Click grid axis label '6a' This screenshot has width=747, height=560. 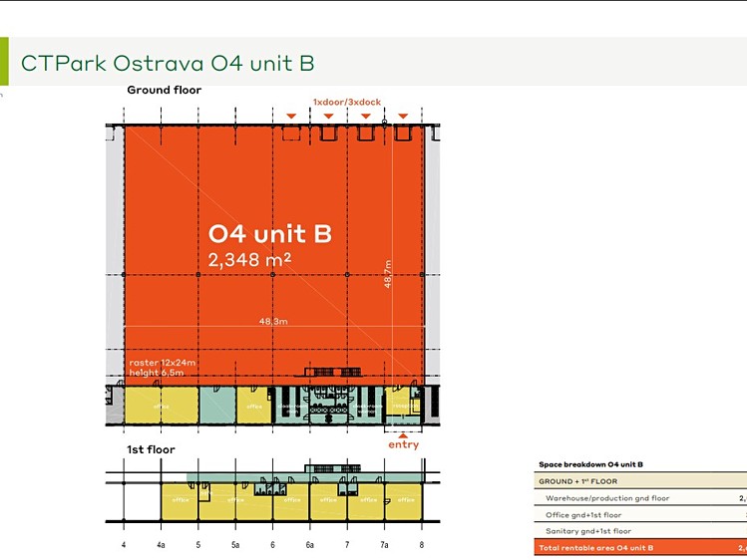point(309,545)
